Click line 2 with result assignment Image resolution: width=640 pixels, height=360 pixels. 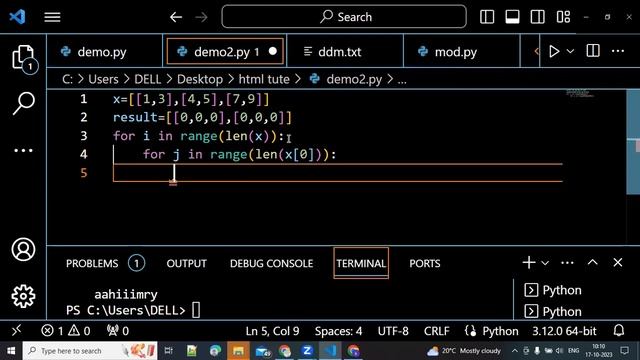[202, 117]
